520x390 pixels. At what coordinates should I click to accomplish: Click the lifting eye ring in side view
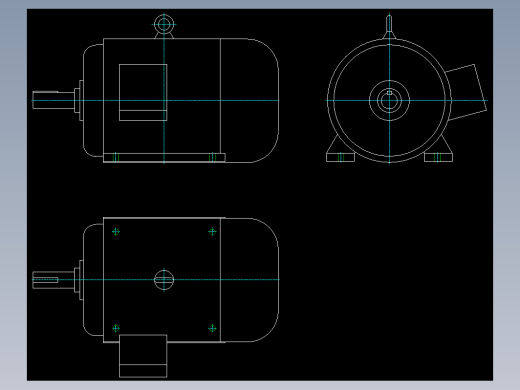pos(164,24)
